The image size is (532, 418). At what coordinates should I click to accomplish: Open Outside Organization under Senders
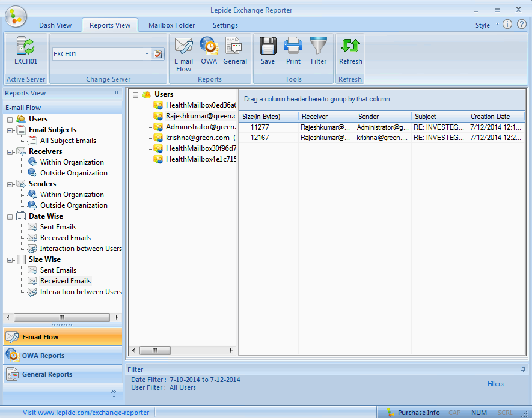(x=73, y=205)
